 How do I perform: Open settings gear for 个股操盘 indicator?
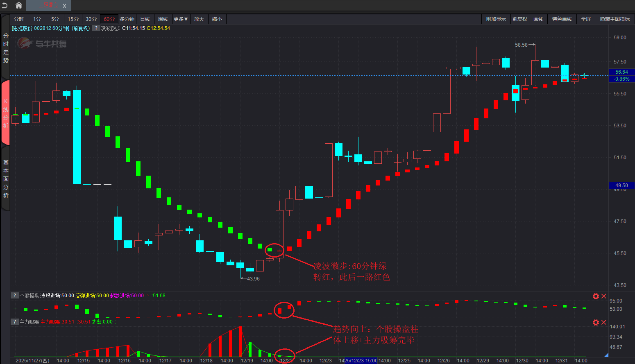(x=596, y=296)
